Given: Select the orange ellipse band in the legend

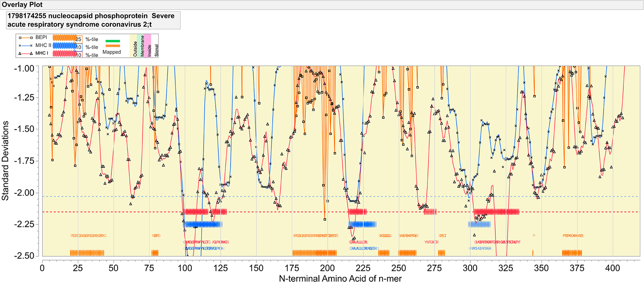Looking at the screenshot, I should (x=65, y=38).
